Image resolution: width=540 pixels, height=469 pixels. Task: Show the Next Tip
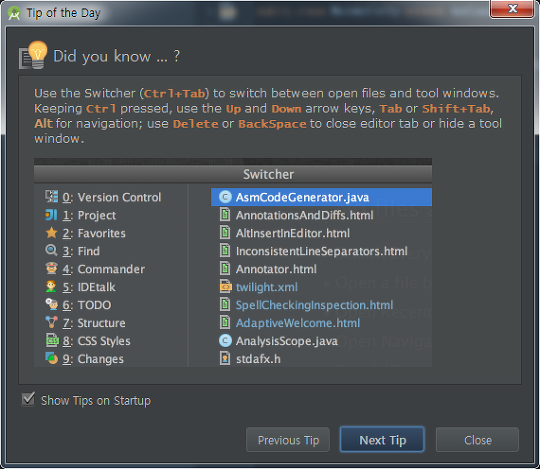click(382, 439)
